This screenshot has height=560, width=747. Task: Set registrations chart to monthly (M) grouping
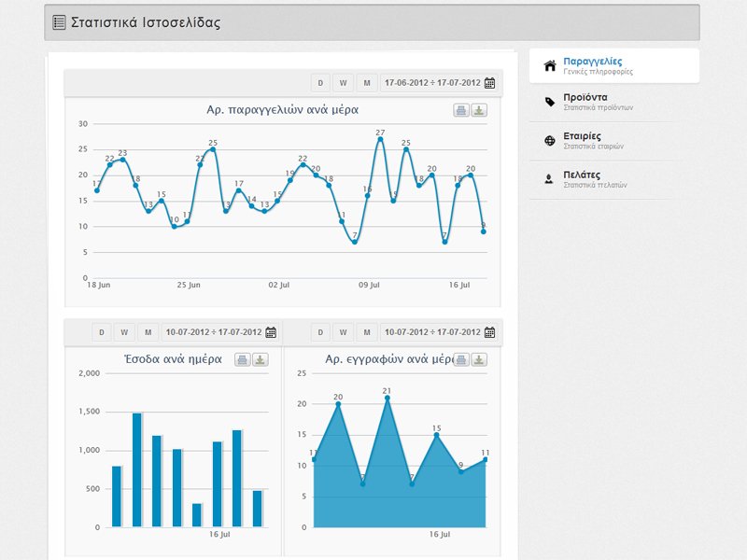click(367, 332)
